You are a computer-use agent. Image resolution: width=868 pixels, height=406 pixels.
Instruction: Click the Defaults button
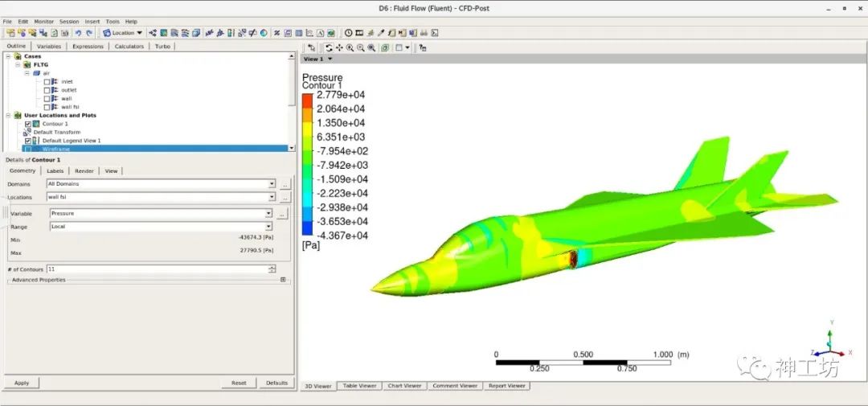276,383
